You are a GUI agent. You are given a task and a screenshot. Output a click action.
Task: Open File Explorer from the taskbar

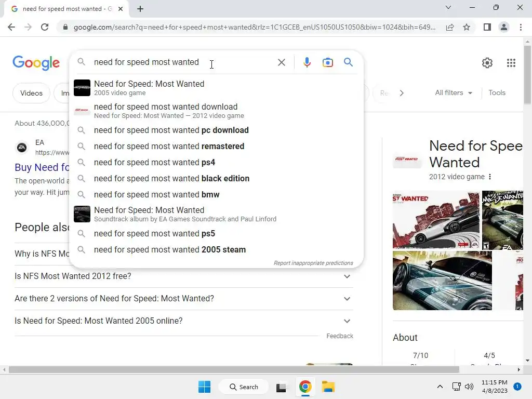point(328,387)
